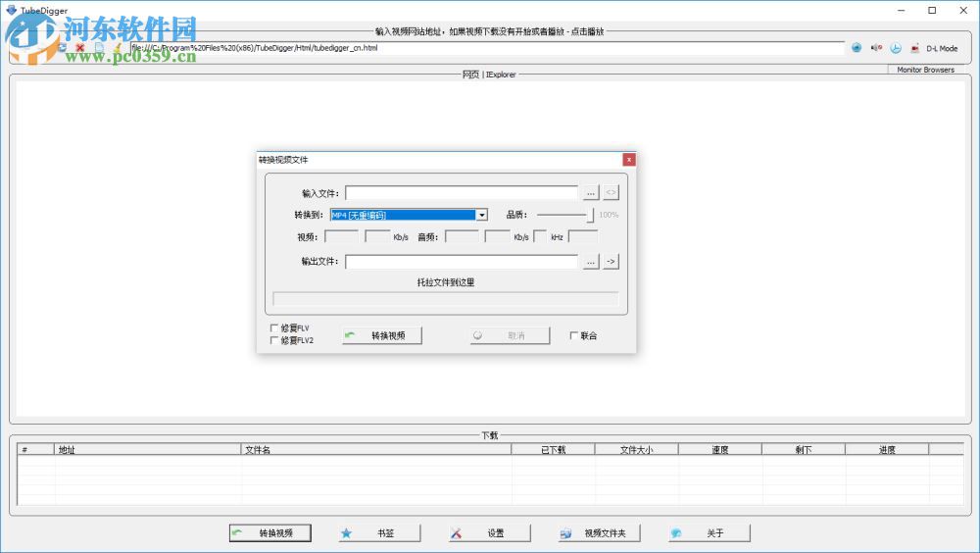Click the first 视频 parameter field

click(x=342, y=236)
